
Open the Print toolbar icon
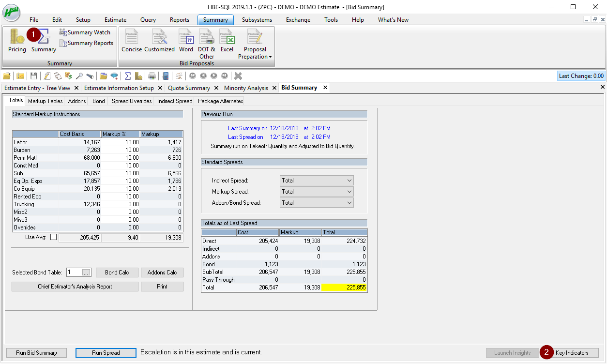pyautogui.click(x=152, y=76)
